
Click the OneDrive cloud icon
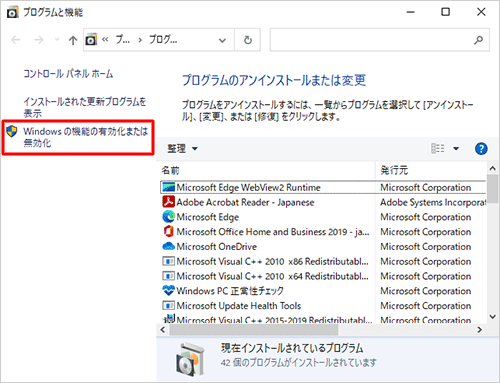click(x=169, y=246)
